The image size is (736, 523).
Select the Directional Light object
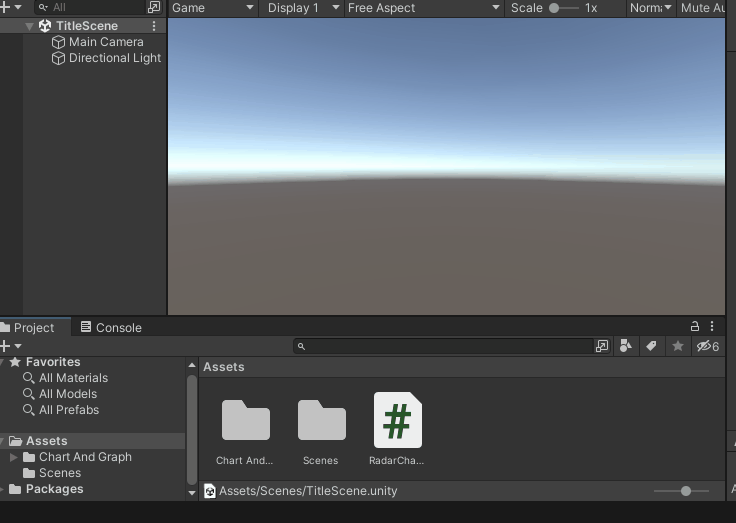[114, 58]
